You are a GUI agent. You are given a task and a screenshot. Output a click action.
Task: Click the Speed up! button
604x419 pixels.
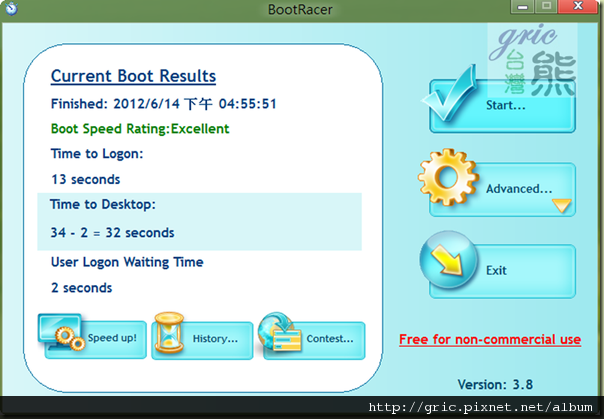(x=96, y=339)
